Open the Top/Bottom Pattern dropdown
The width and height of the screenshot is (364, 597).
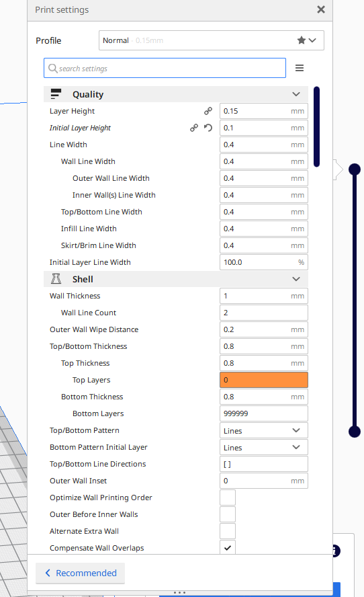(x=263, y=430)
